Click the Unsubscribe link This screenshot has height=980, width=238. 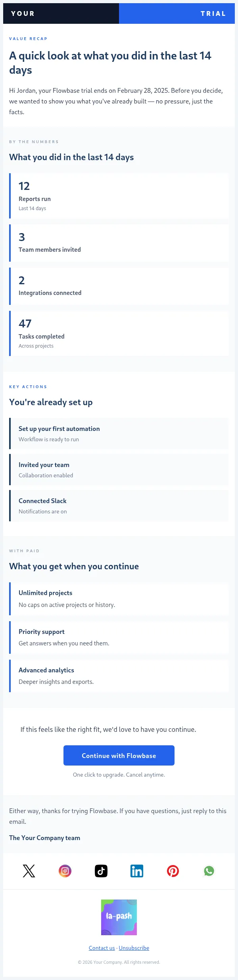134,948
